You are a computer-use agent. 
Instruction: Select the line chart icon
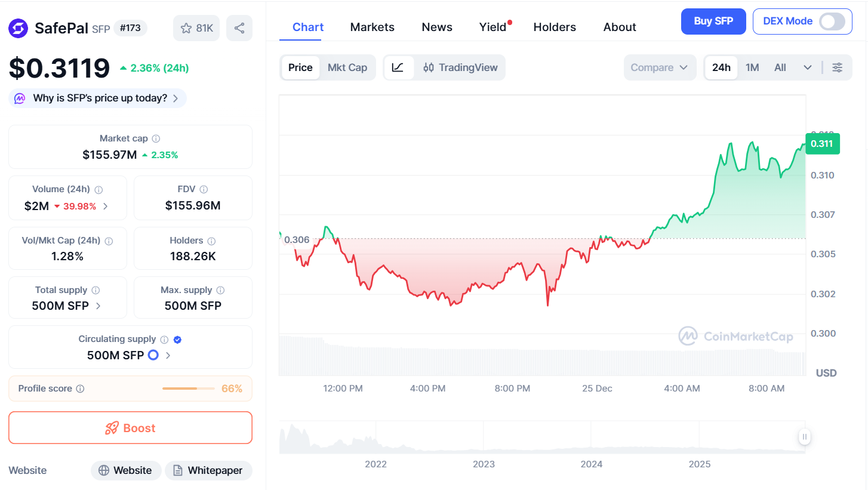(x=398, y=67)
